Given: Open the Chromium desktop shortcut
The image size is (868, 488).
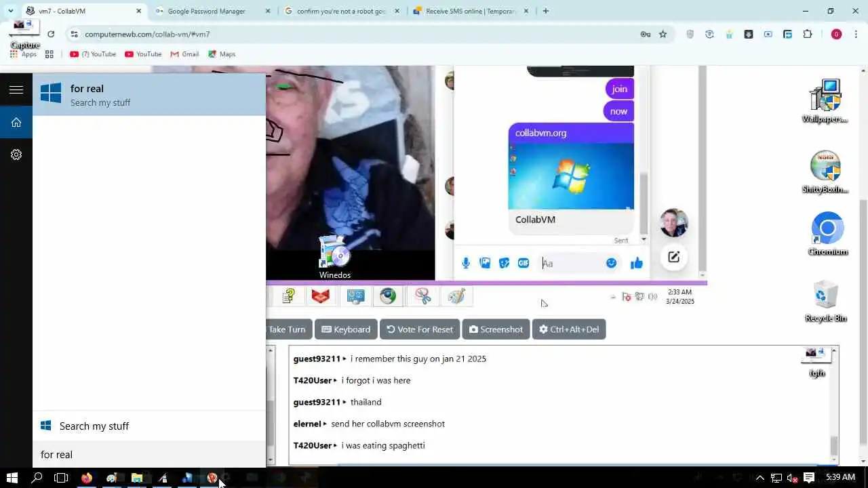Looking at the screenshot, I should pyautogui.click(x=827, y=234).
